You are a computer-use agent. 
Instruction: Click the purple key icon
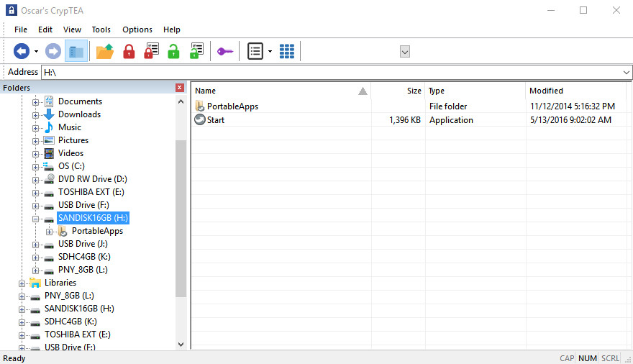(x=225, y=51)
